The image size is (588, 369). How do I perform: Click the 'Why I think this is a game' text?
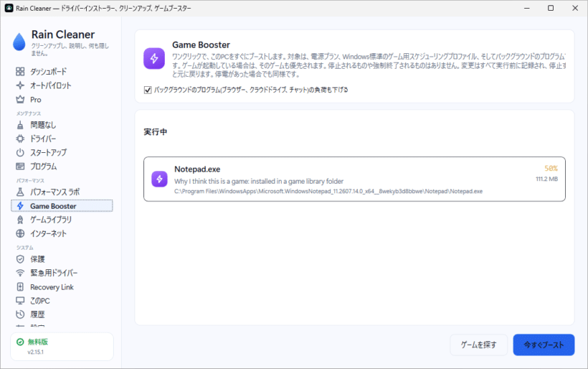(259, 182)
